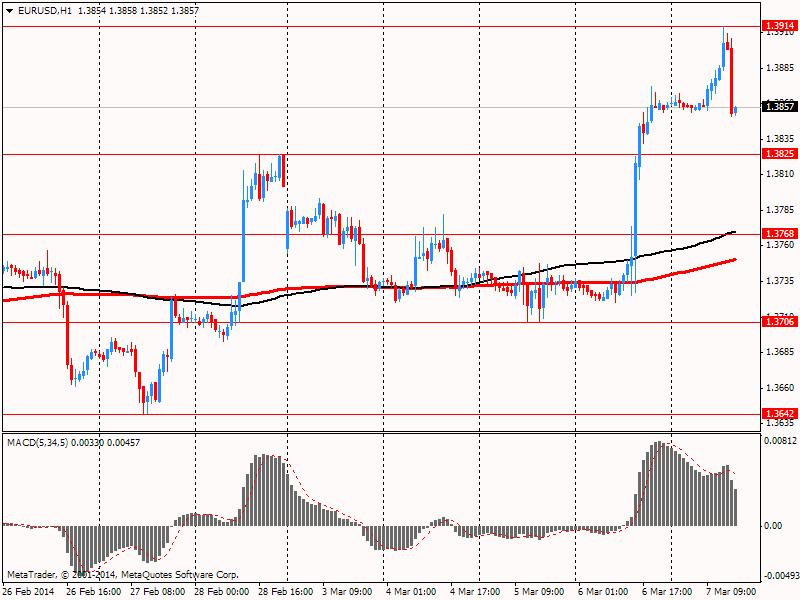Image resolution: width=800 pixels, height=600 pixels.
Task: Click the 0.00812 MACD scale value
Action: [x=780, y=441]
